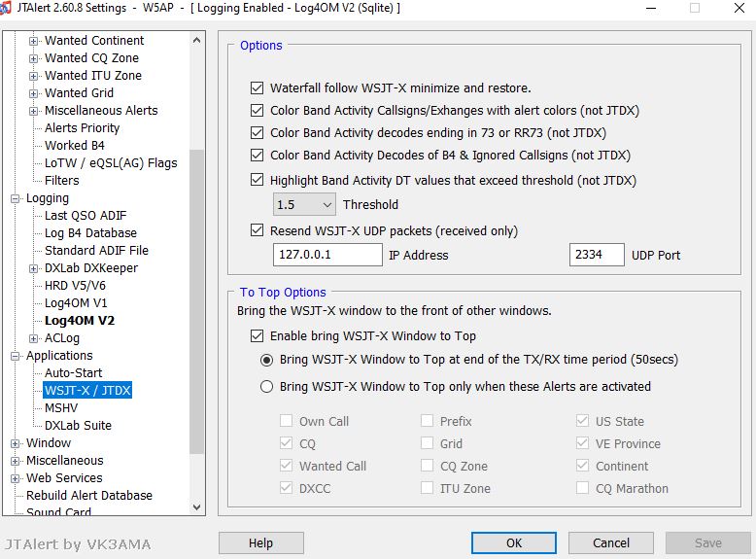Expand the DXLab DXKeeper node
Image resolution: width=756 pixels, height=559 pixels.
coord(33,268)
